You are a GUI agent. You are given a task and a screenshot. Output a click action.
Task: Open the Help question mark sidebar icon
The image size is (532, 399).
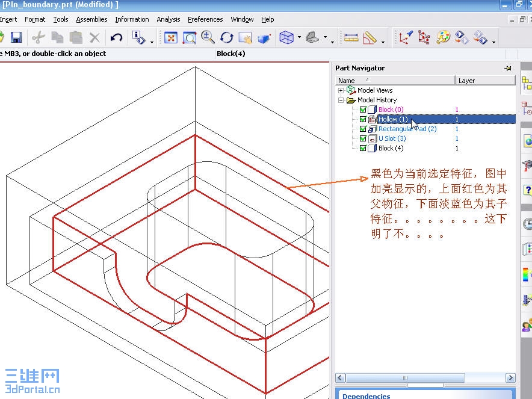[x=528, y=190]
